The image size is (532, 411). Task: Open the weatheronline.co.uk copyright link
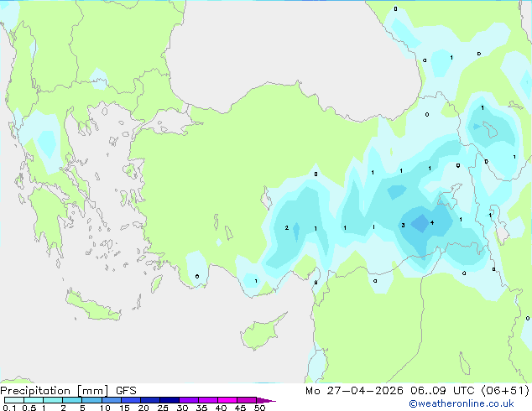pyautogui.click(x=462, y=403)
